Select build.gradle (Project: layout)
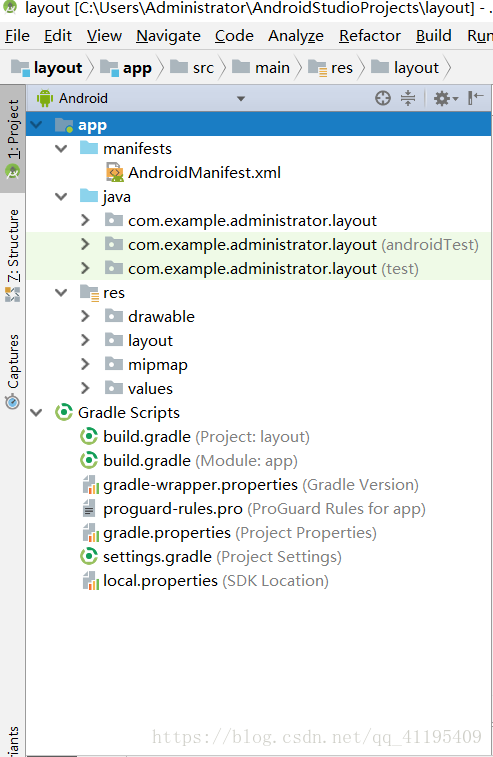The image size is (493, 757). (206, 436)
